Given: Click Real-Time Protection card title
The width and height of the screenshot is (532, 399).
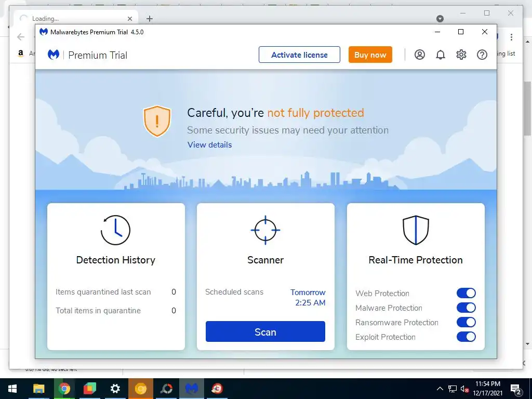Looking at the screenshot, I should pyautogui.click(x=416, y=260).
